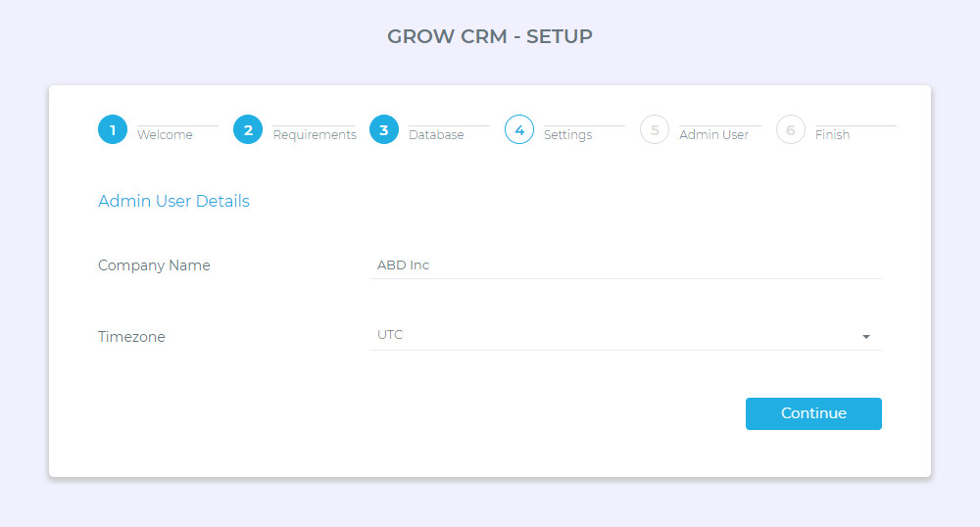Image resolution: width=980 pixels, height=527 pixels.
Task: Click the Timezone dropdown arrow
Action: point(866,337)
